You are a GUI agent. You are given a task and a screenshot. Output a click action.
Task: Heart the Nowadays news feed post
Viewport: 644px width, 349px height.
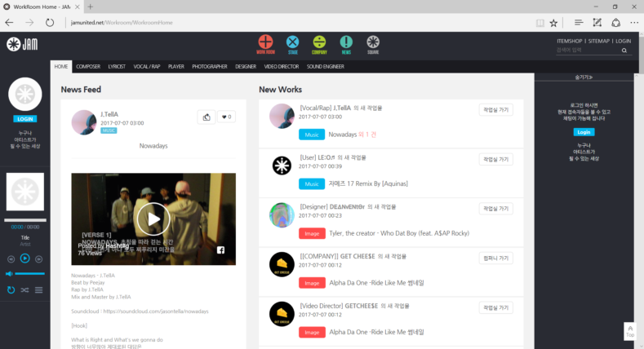click(x=226, y=117)
